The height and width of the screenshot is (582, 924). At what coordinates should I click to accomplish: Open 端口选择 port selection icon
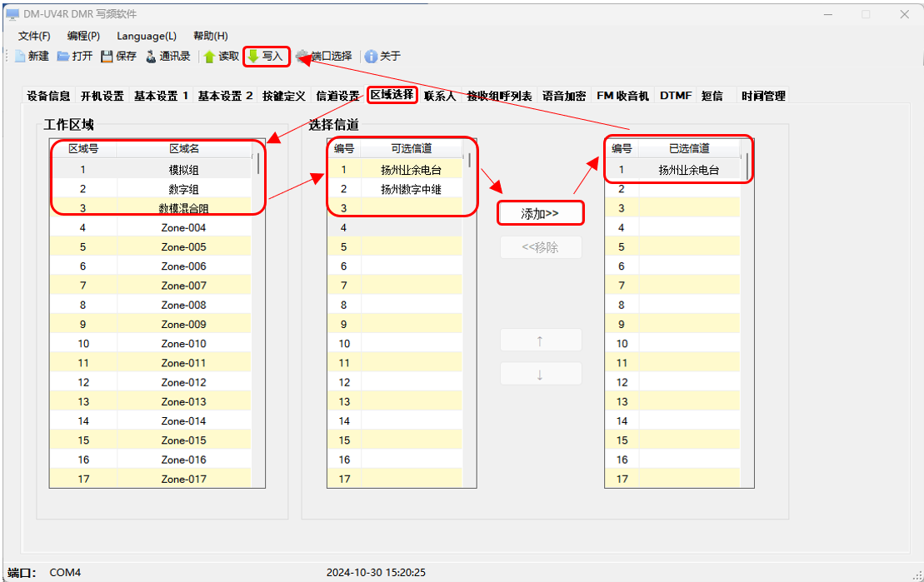[x=302, y=57]
